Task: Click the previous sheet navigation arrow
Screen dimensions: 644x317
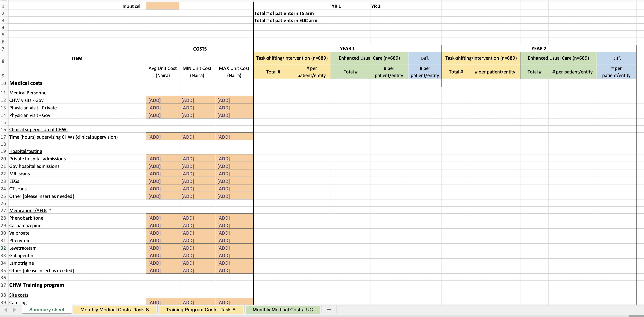Action: (x=6, y=310)
